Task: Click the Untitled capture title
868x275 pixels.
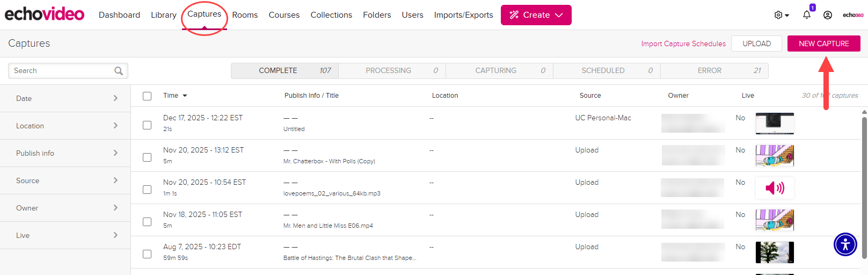Action: coord(294,129)
